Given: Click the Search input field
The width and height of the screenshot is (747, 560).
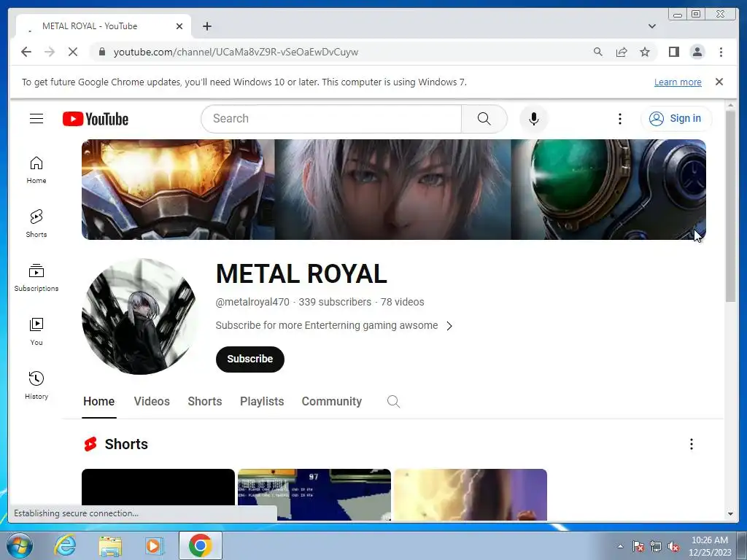Looking at the screenshot, I should click(x=331, y=119).
